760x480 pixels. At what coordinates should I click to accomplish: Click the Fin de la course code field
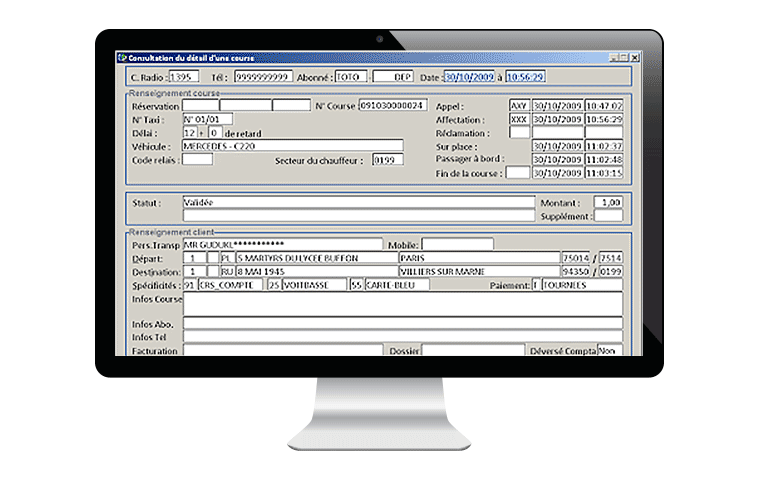[518, 173]
